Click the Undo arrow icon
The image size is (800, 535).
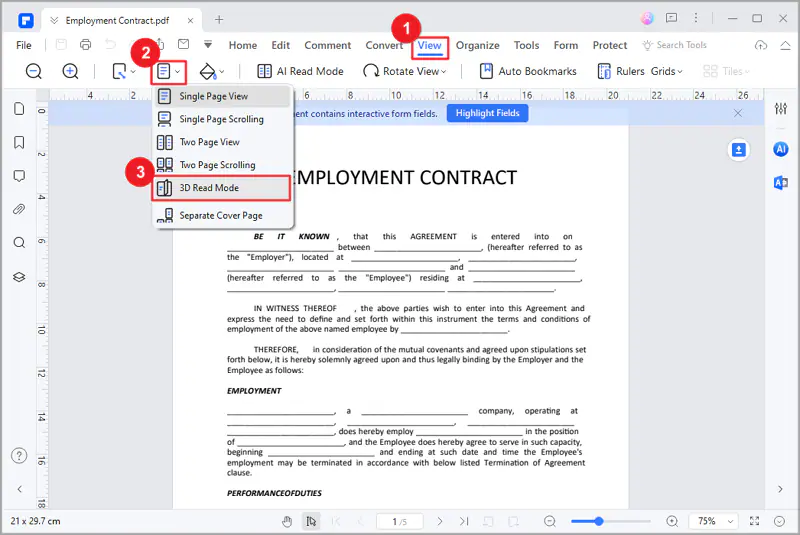110,45
